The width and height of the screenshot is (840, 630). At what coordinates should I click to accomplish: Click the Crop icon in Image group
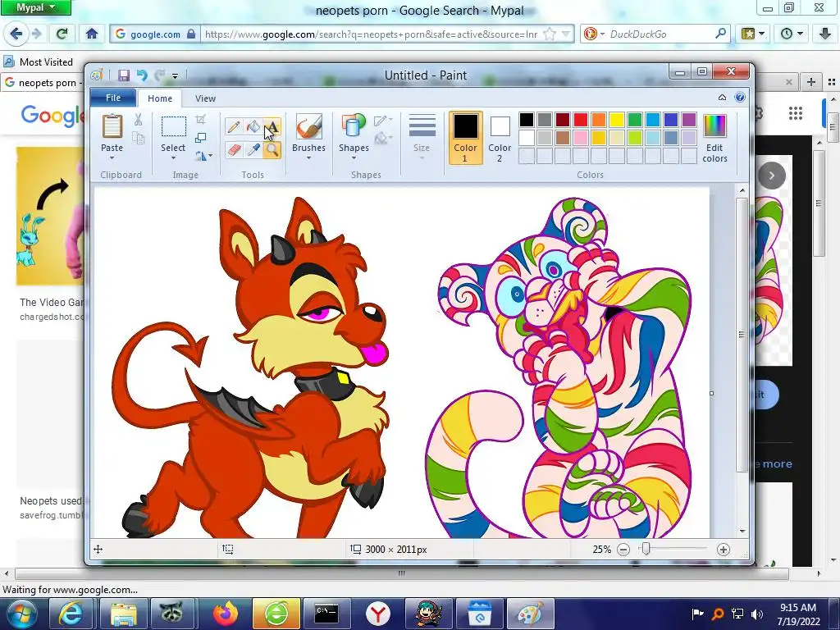[x=201, y=120]
